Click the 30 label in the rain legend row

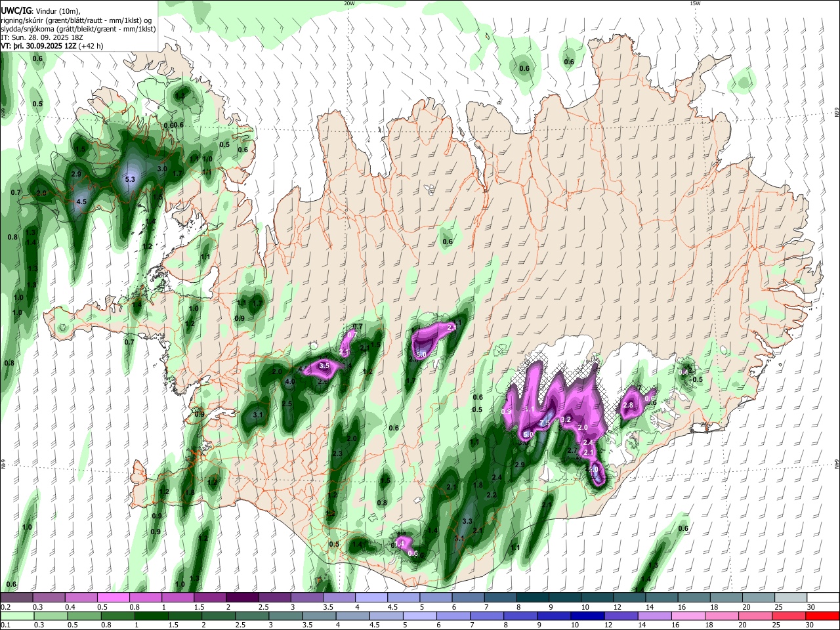pyautogui.click(x=811, y=625)
